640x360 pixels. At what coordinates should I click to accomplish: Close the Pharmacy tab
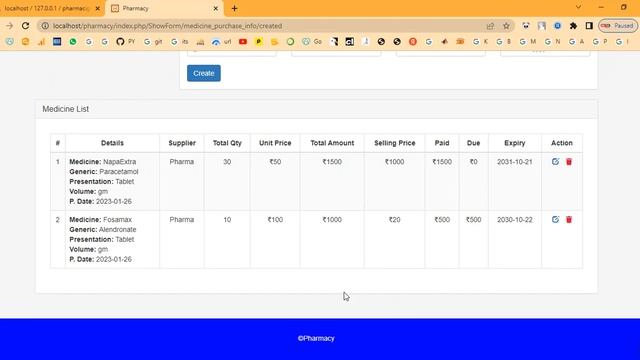point(216,8)
